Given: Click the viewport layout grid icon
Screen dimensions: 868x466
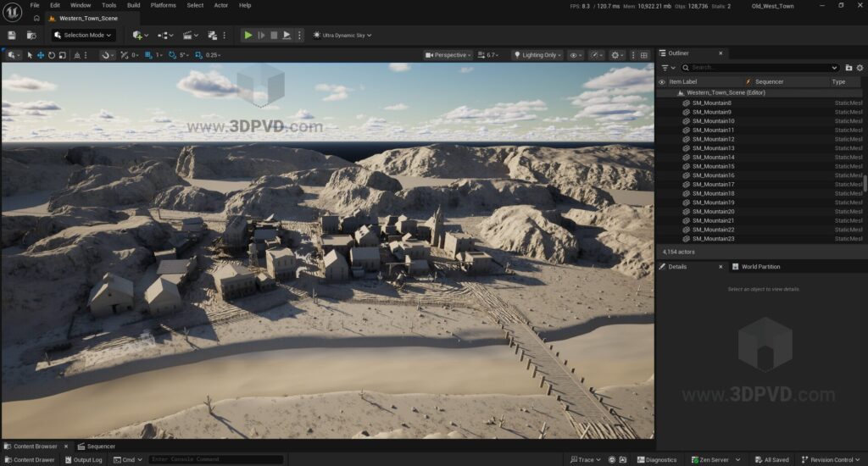Looking at the screenshot, I should (x=644, y=55).
